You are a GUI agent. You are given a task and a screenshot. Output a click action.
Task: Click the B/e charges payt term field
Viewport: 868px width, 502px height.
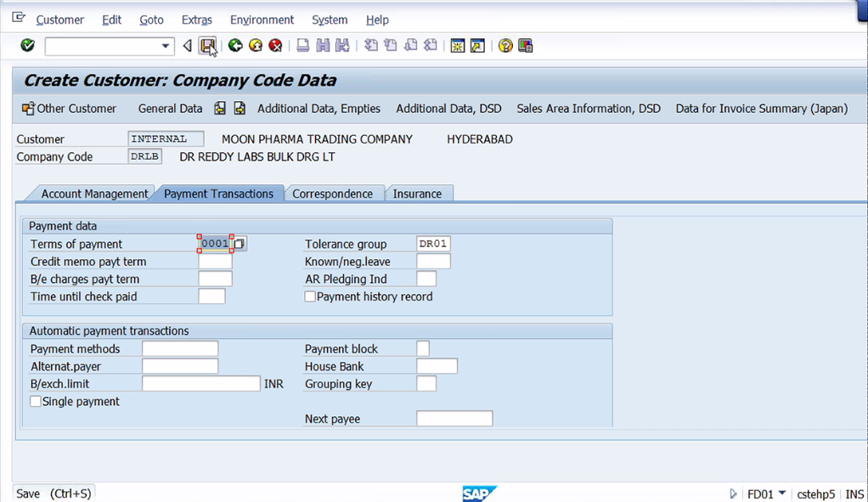click(x=215, y=279)
